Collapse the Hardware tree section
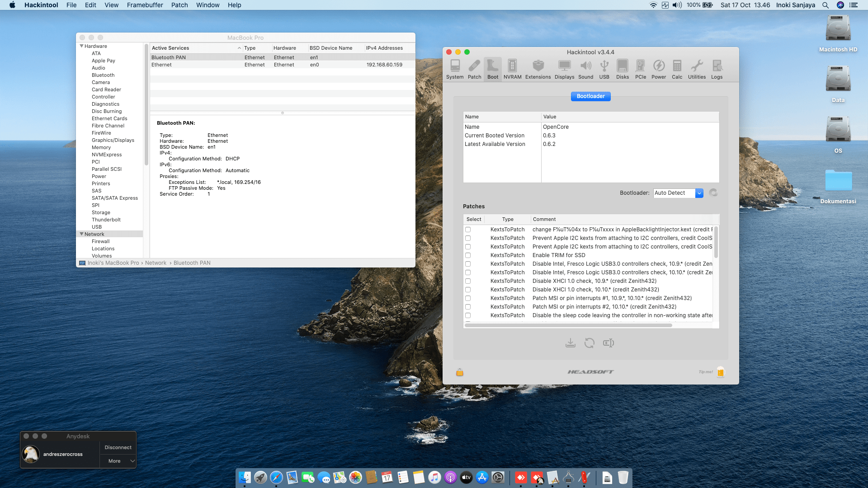The width and height of the screenshot is (868, 488). [x=82, y=46]
